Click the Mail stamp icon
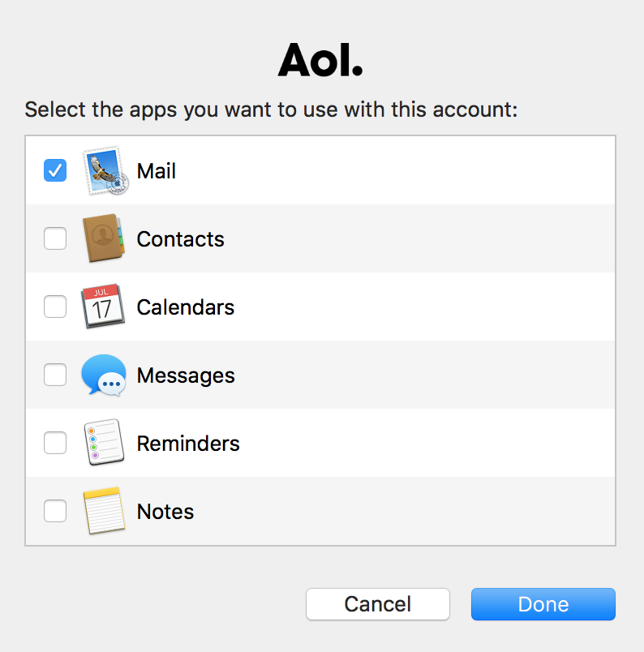644x652 pixels. [x=104, y=171]
